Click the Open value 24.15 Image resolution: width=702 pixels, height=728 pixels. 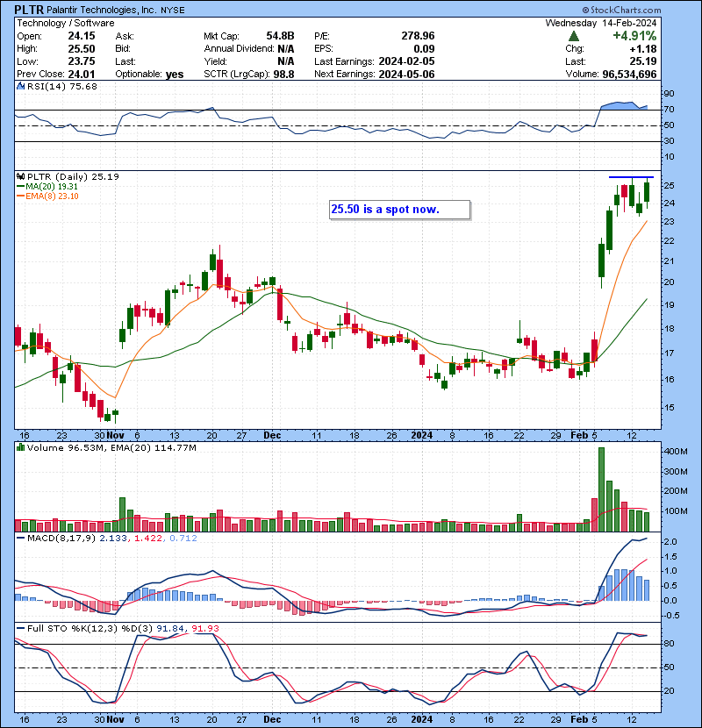(x=82, y=36)
